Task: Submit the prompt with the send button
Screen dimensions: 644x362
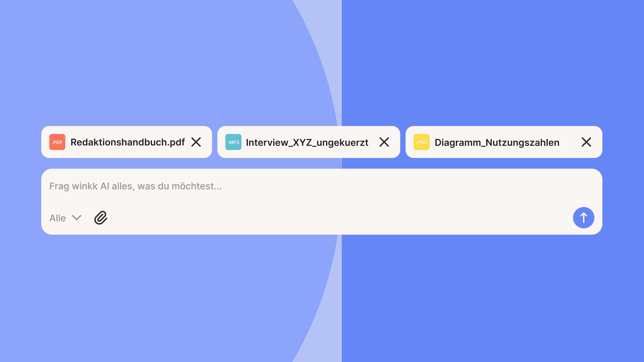Action: coord(584,218)
